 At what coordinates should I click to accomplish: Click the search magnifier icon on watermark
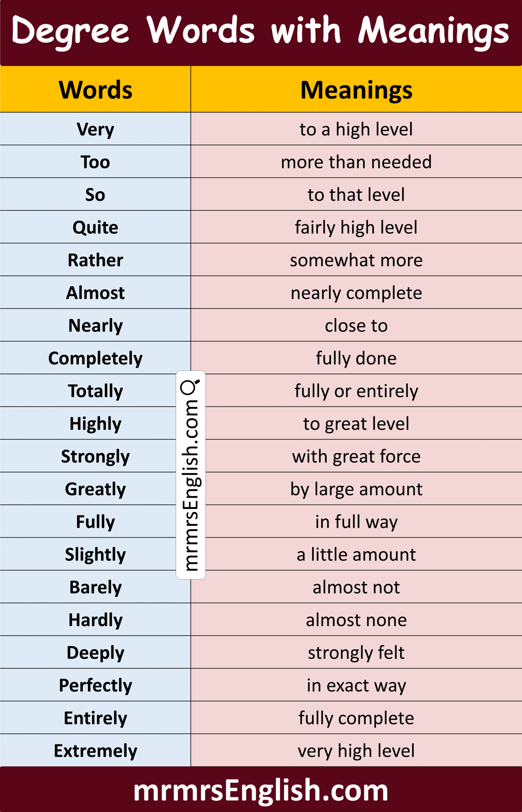(x=190, y=387)
